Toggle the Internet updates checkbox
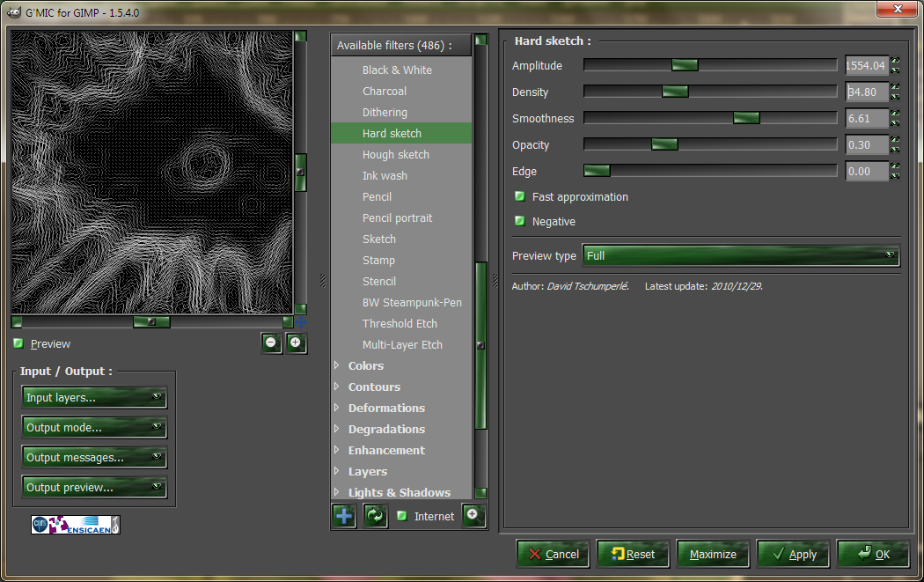 point(402,516)
